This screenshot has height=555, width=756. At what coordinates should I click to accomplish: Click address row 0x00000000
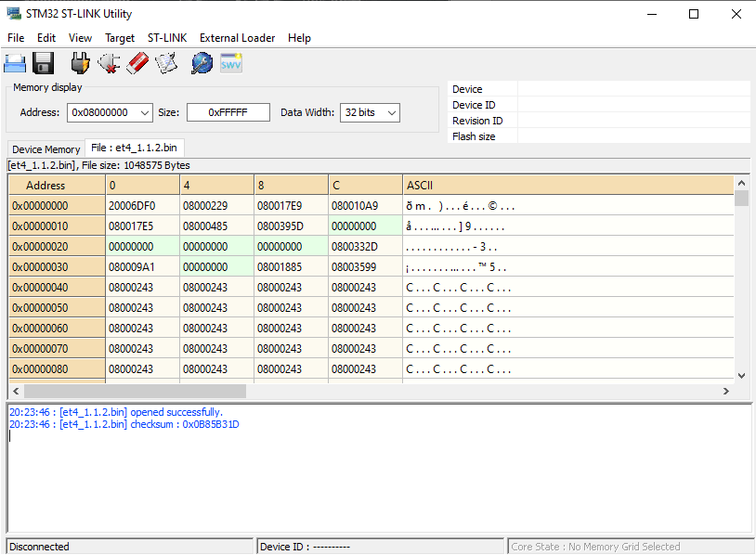tap(57, 206)
